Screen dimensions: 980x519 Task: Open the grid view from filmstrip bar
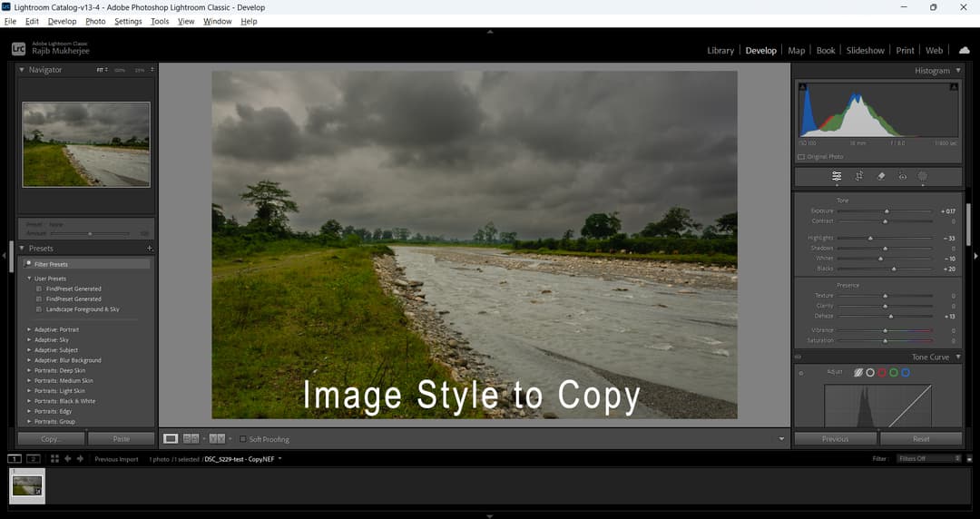click(54, 459)
